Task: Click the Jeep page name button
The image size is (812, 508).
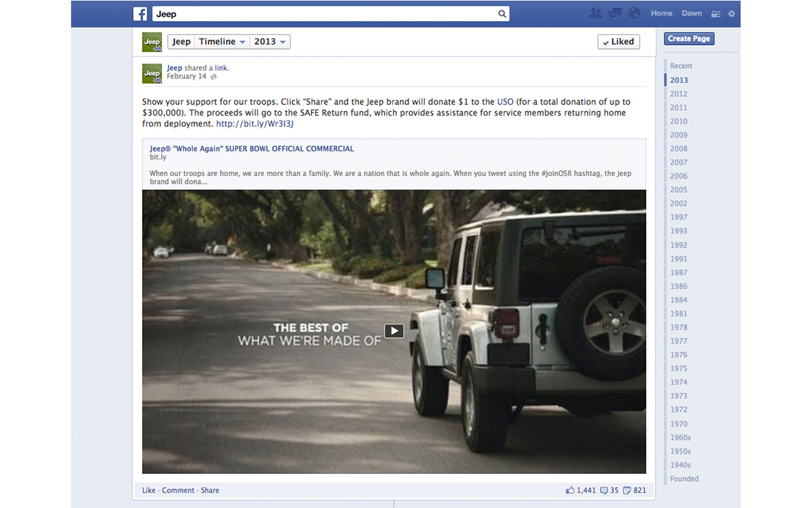Action: tap(181, 42)
